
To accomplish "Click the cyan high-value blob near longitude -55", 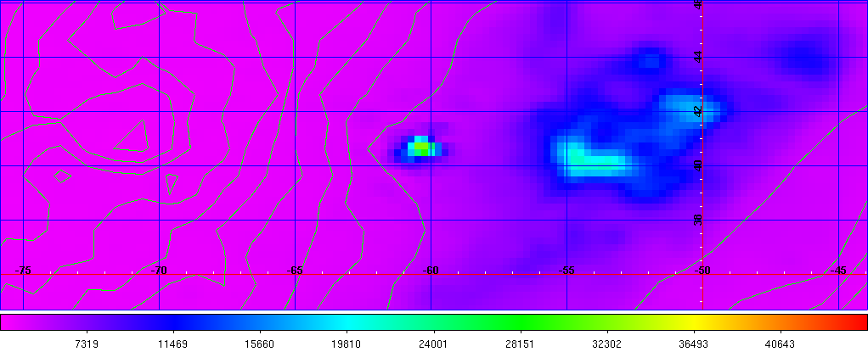I will point(584,158).
